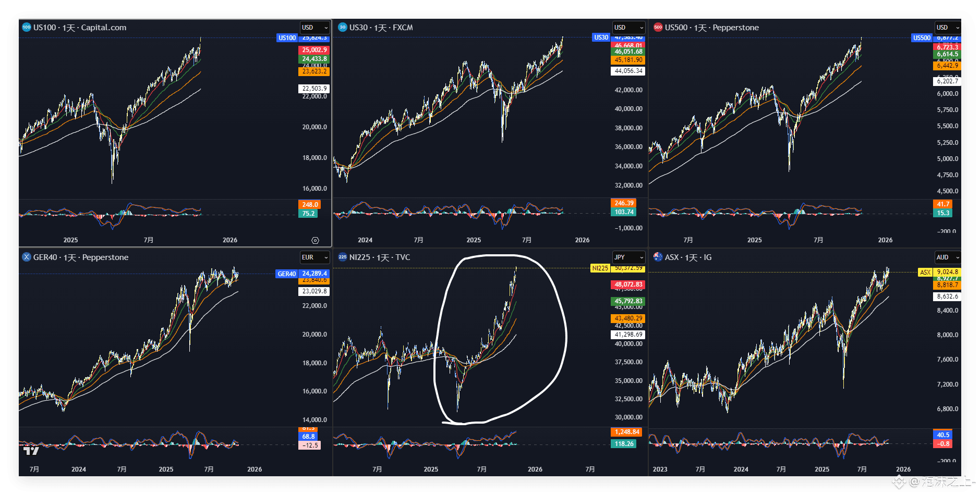Click the white 8,632.6 label on ASX
Image resolution: width=980 pixels, height=495 pixels.
[947, 296]
